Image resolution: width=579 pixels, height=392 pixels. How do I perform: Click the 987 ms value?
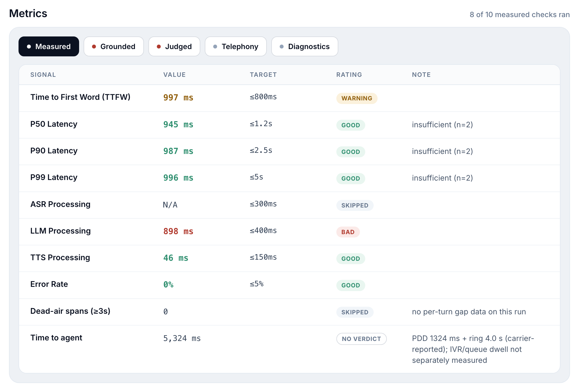178,151
